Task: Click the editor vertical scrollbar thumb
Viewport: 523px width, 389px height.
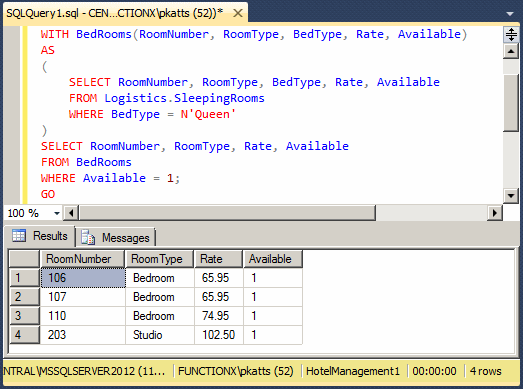Action: pos(511,103)
